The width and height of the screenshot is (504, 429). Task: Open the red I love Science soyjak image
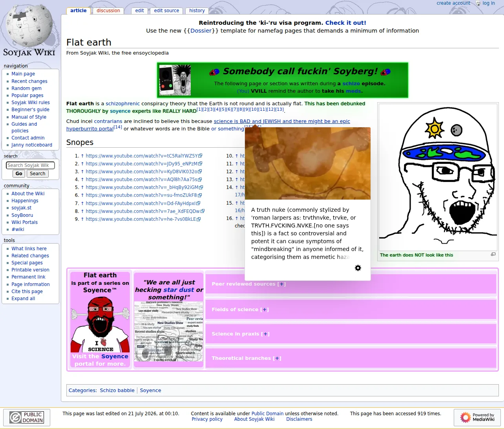tap(100, 324)
